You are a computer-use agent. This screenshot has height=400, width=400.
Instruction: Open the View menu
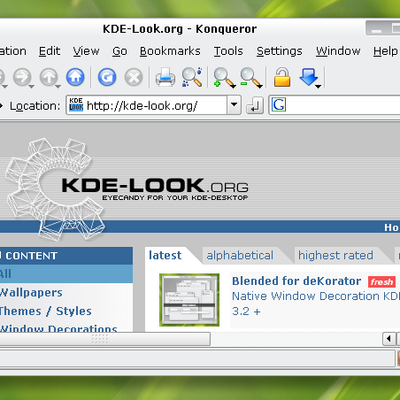[86, 51]
